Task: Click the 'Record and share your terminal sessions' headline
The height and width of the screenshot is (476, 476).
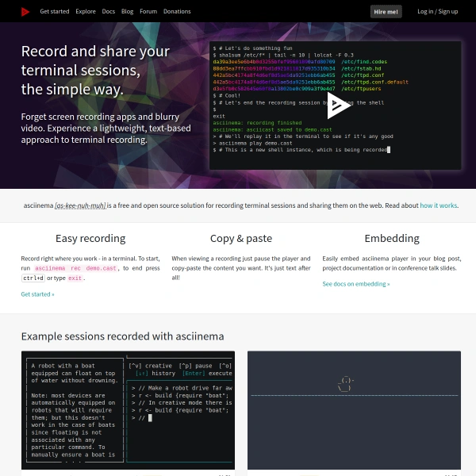Action: 95,70
